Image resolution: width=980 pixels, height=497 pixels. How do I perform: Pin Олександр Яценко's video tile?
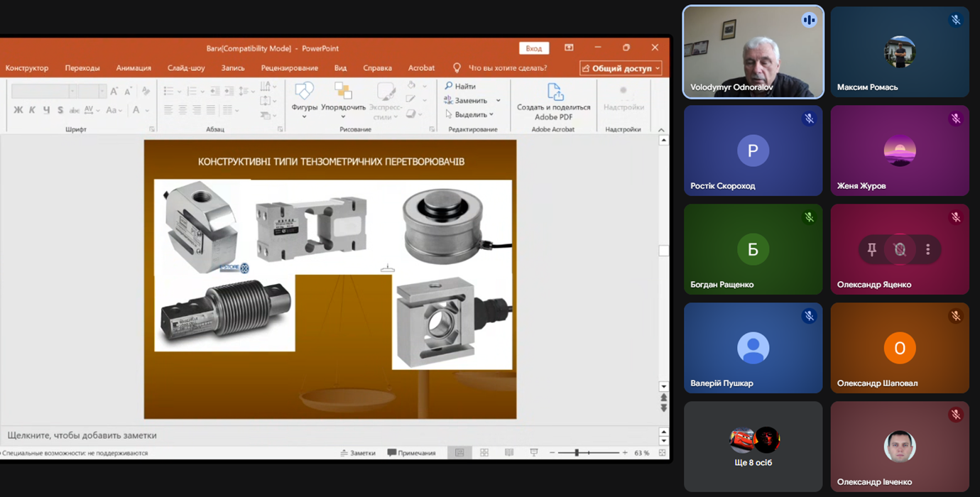(871, 249)
